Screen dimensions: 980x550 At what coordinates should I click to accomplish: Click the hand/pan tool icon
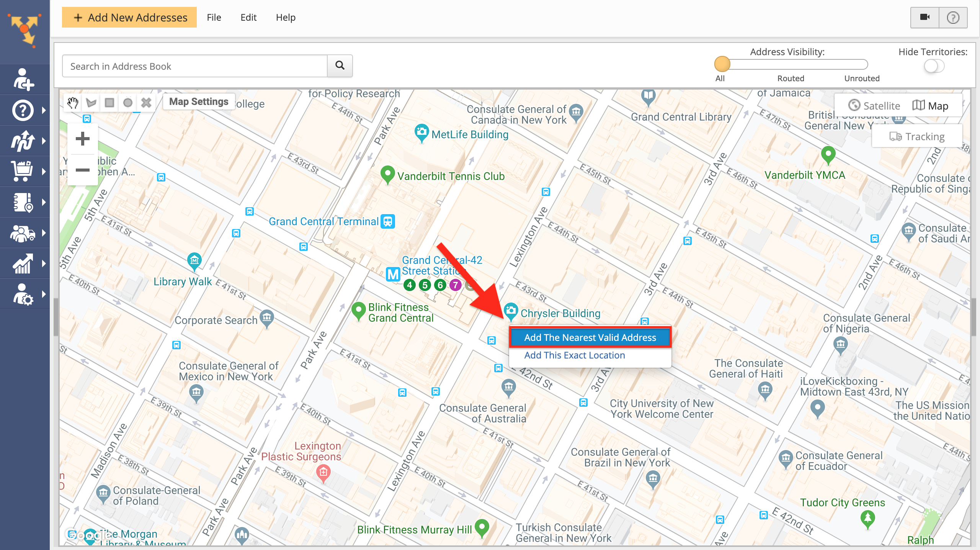[x=73, y=101]
